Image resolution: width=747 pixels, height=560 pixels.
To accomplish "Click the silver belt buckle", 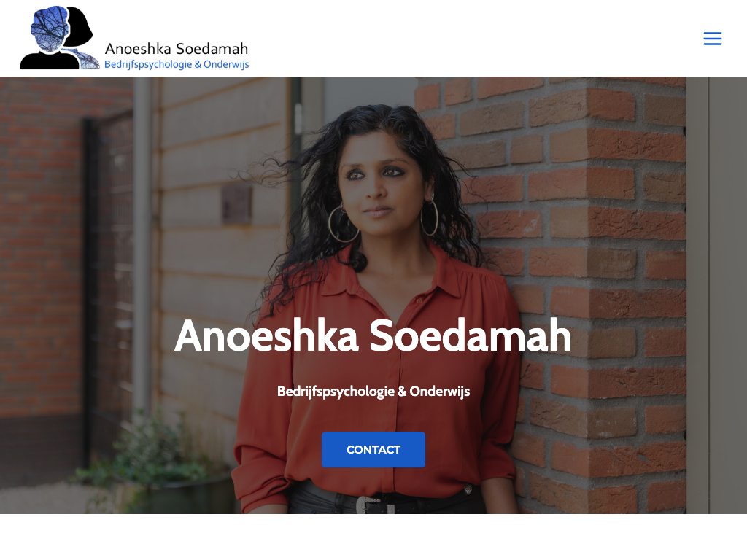I will point(370,503).
